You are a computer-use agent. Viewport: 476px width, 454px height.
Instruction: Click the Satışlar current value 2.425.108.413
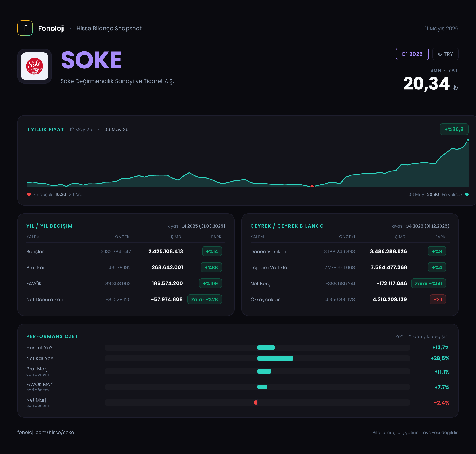click(166, 251)
